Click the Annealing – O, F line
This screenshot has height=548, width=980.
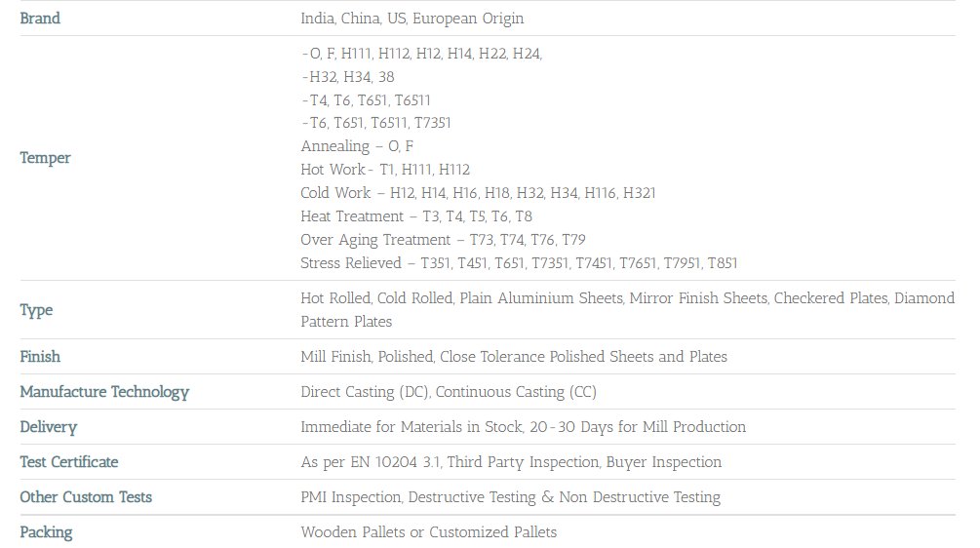(357, 146)
